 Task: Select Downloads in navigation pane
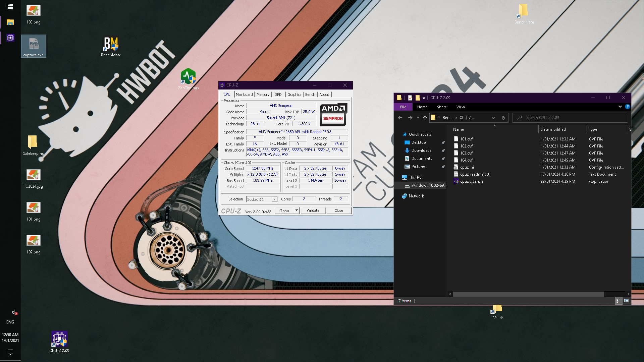click(421, 150)
